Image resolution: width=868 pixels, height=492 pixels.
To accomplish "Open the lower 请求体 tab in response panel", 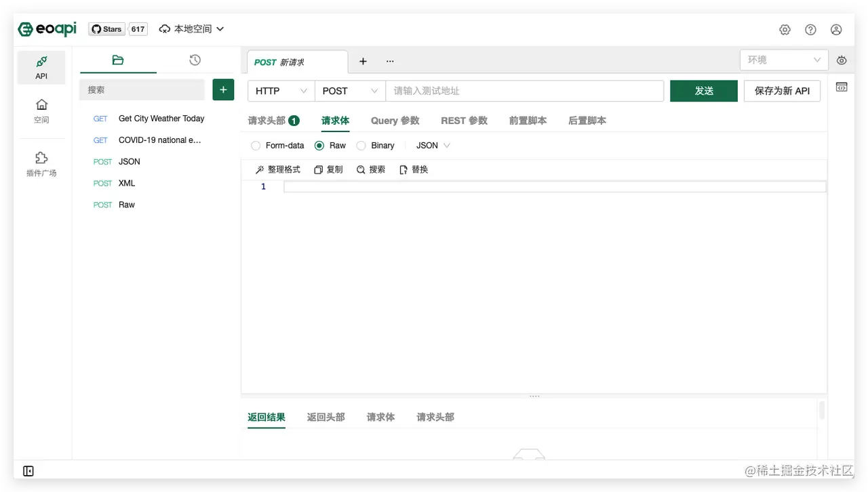I will pos(380,417).
